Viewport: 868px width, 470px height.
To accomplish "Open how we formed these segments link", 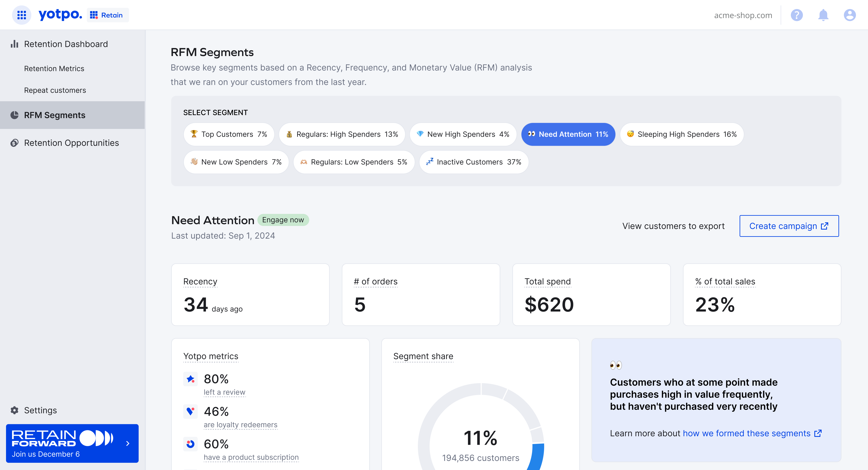I will point(752,434).
